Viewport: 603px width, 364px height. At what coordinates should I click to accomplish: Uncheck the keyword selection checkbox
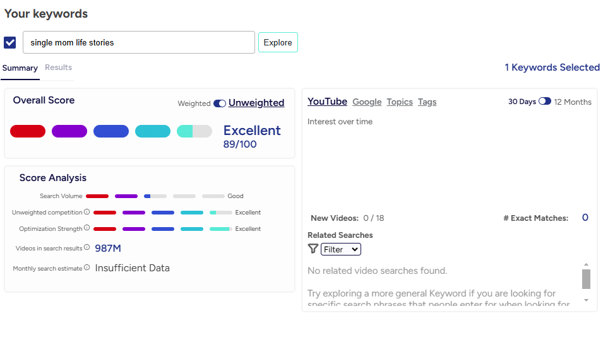click(10, 42)
